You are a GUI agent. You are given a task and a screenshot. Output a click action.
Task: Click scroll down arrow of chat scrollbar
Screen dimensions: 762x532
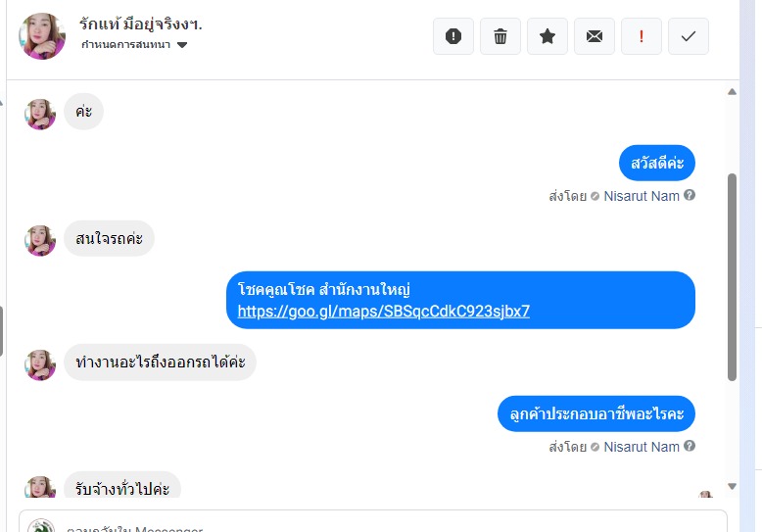[x=732, y=486]
